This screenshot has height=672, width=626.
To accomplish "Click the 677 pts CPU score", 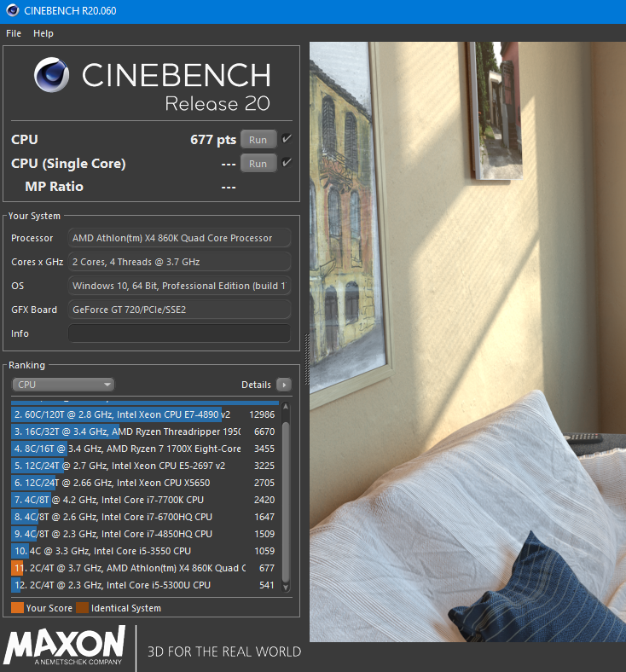I will [x=213, y=140].
